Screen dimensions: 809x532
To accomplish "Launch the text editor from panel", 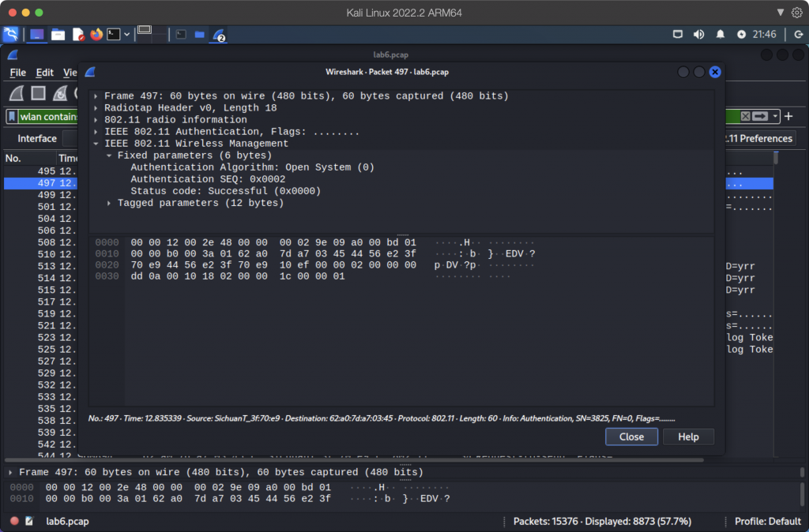I will pos(78,35).
